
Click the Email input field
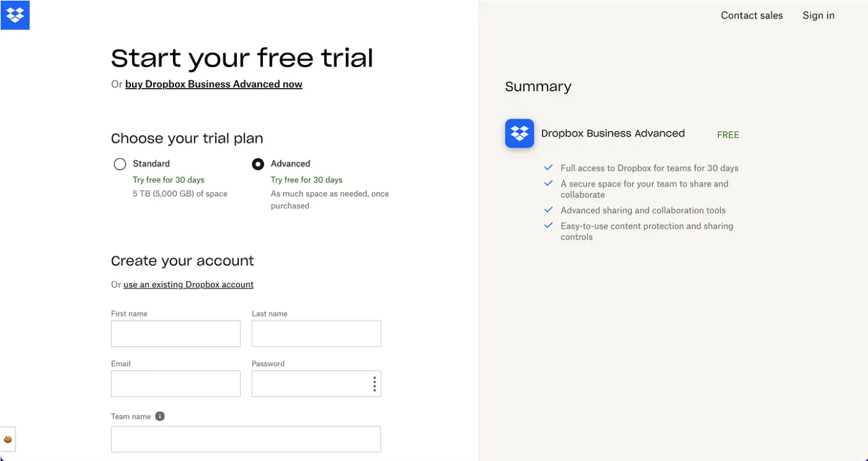[x=176, y=384]
